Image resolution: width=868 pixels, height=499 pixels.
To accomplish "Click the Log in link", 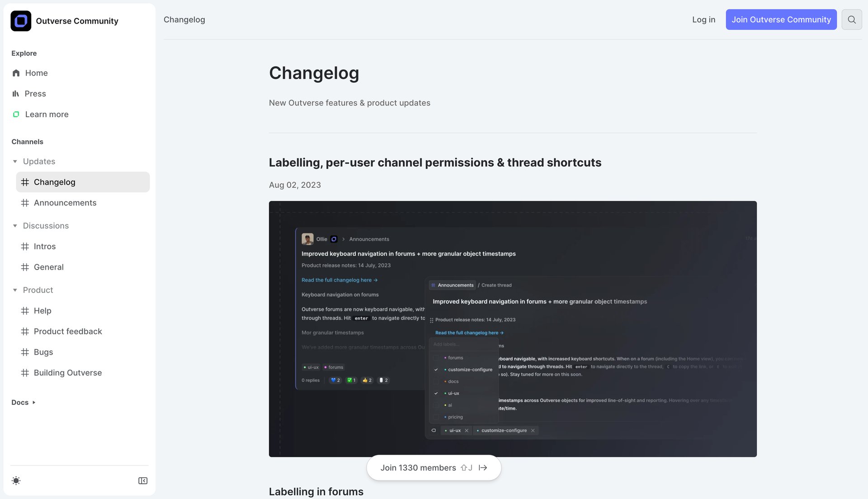I will [703, 19].
